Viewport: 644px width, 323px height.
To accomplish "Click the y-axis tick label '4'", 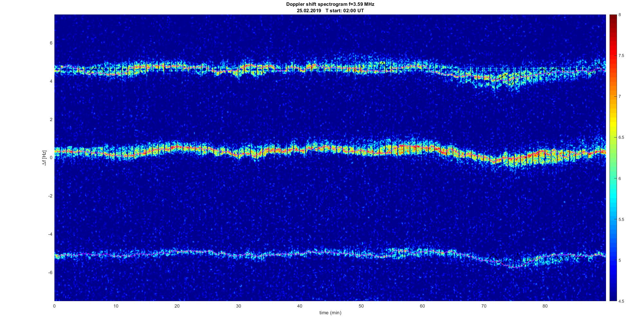I will [x=51, y=81].
